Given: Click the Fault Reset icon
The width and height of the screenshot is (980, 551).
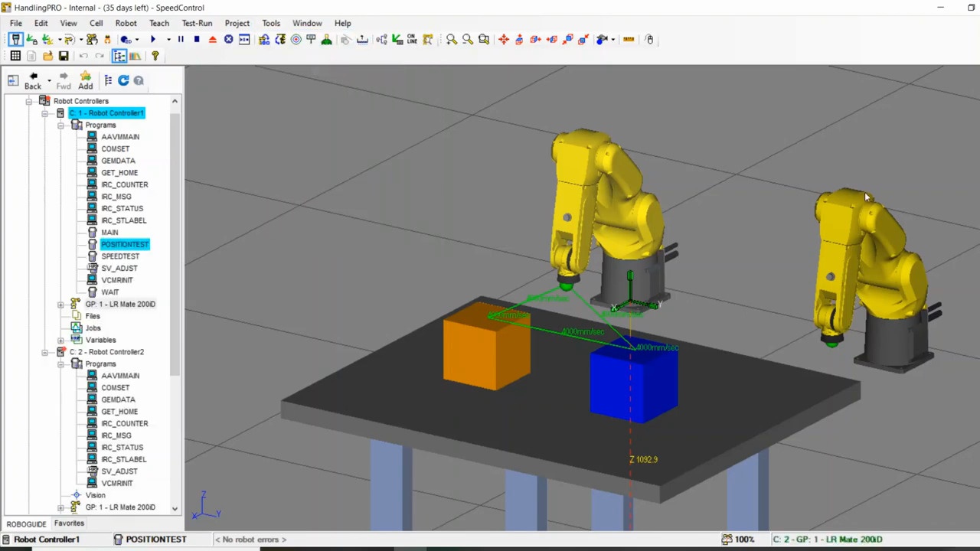Looking at the screenshot, I should click(x=228, y=39).
